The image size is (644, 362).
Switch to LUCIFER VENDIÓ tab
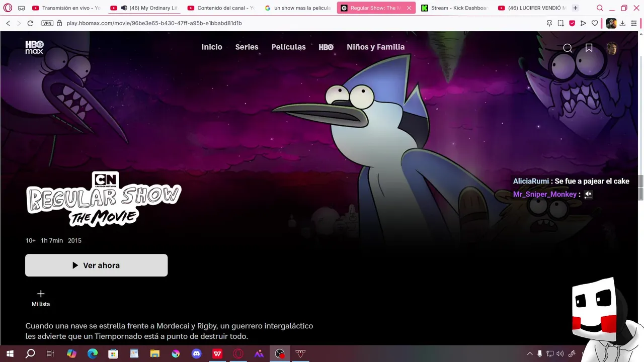coord(531,8)
